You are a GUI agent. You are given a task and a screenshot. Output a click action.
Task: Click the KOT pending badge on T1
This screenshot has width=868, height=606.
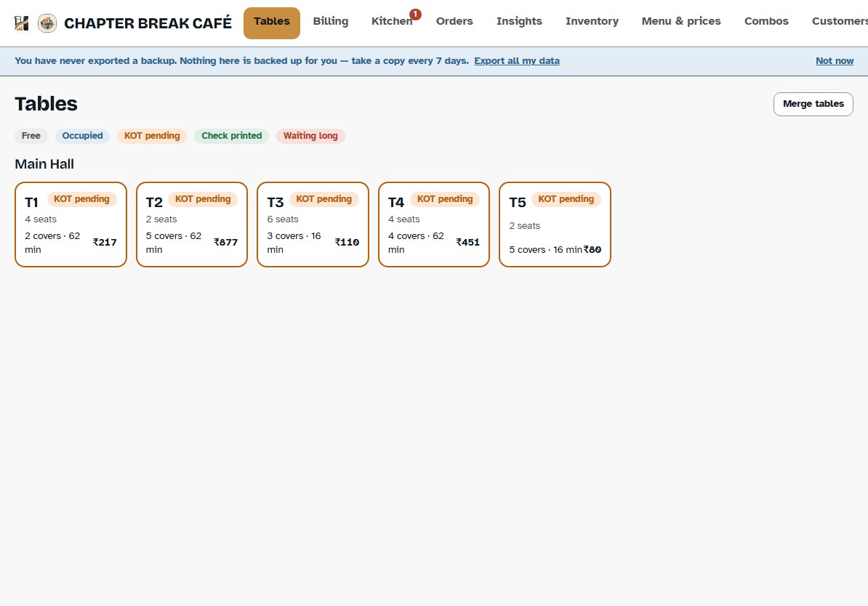coord(82,199)
